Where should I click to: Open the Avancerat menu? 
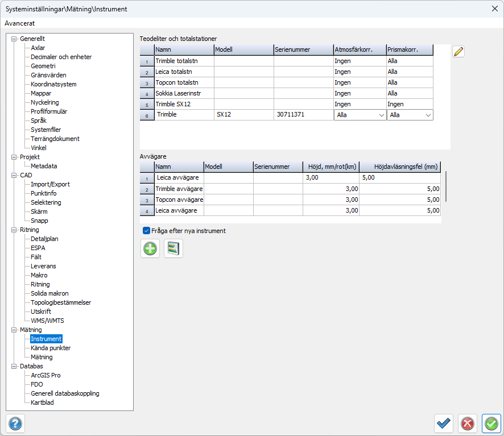[x=20, y=23]
